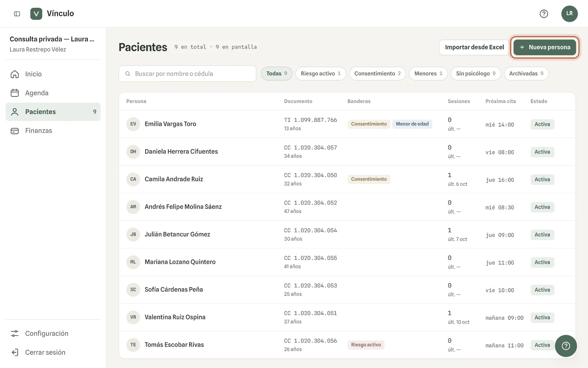Click the Menor de edad badge
Image resolution: width=588 pixels, height=368 pixels.
pyautogui.click(x=412, y=124)
